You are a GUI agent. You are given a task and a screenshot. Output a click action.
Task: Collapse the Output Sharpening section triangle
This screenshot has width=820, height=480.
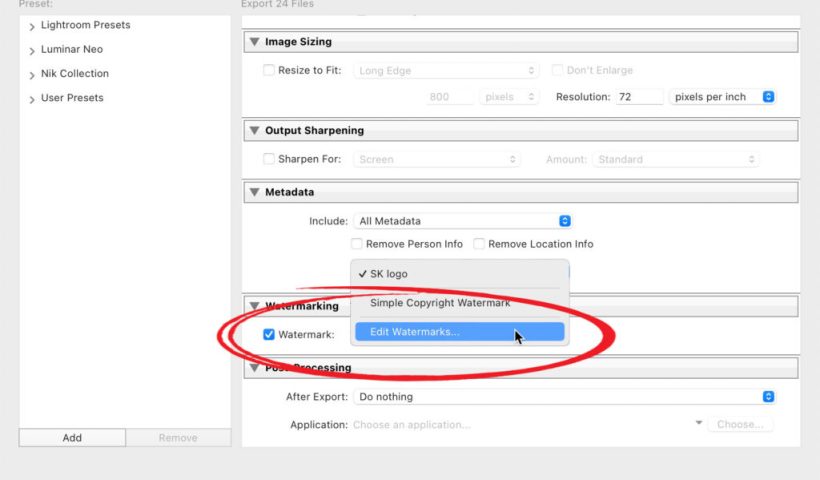coord(254,131)
